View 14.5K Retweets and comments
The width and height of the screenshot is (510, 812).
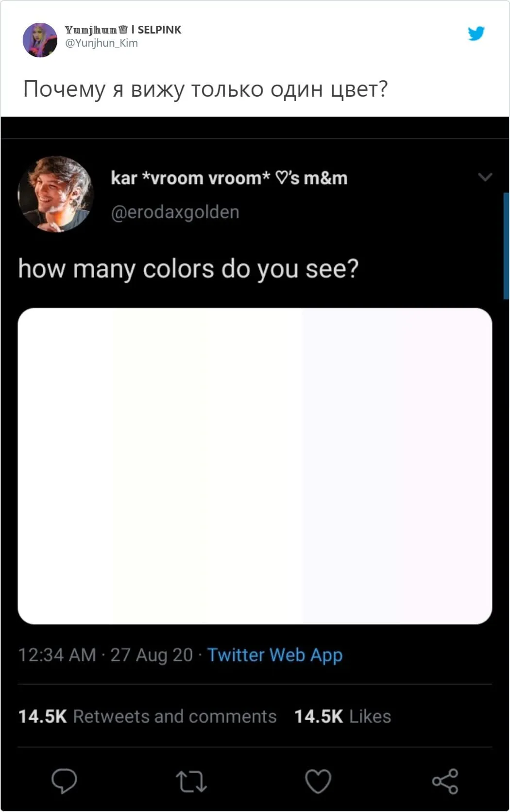(x=147, y=716)
